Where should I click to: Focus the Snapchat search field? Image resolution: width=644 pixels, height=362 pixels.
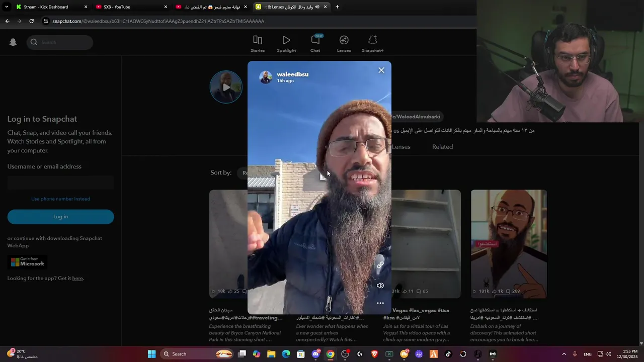pos(60,42)
